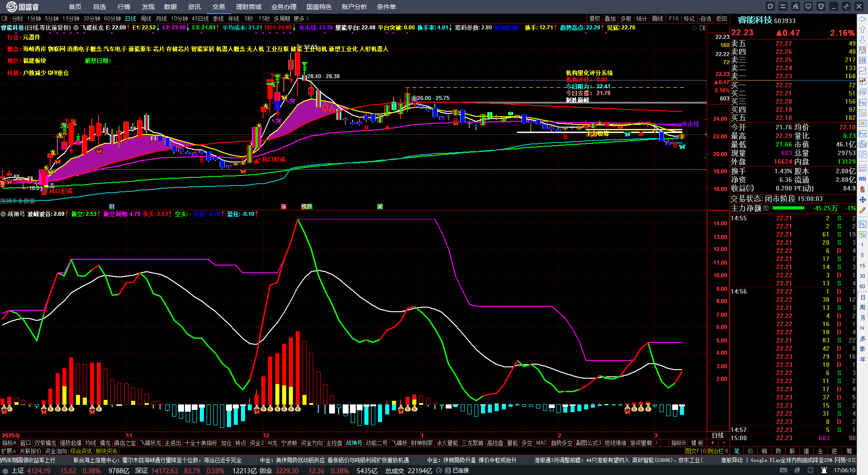Switch to the 周线 period tab
Screen dimensions: 868x475
click(x=146, y=19)
